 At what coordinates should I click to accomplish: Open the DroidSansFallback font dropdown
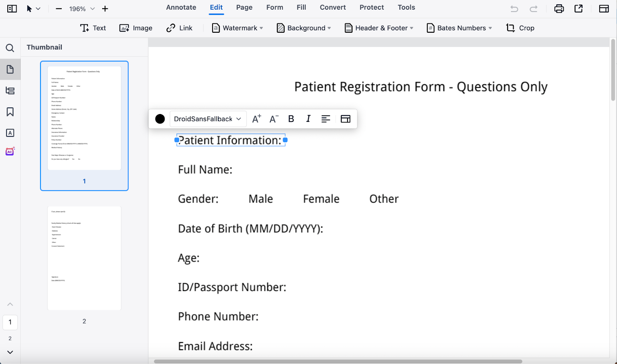(208, 119)
